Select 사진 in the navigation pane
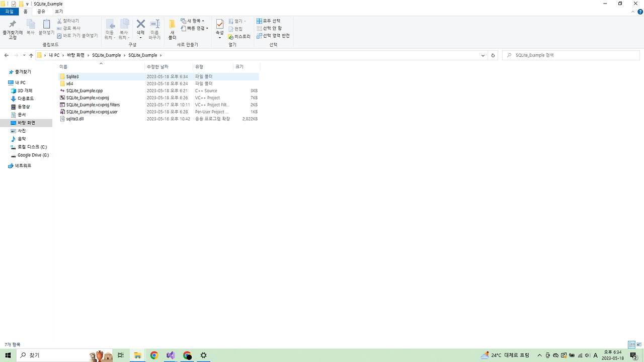Image resolution: width=644 pixels, height=362 pixels. coord(19,131)
